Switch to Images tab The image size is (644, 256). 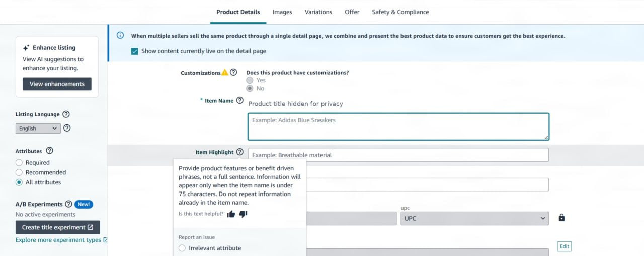click(282, 12)
